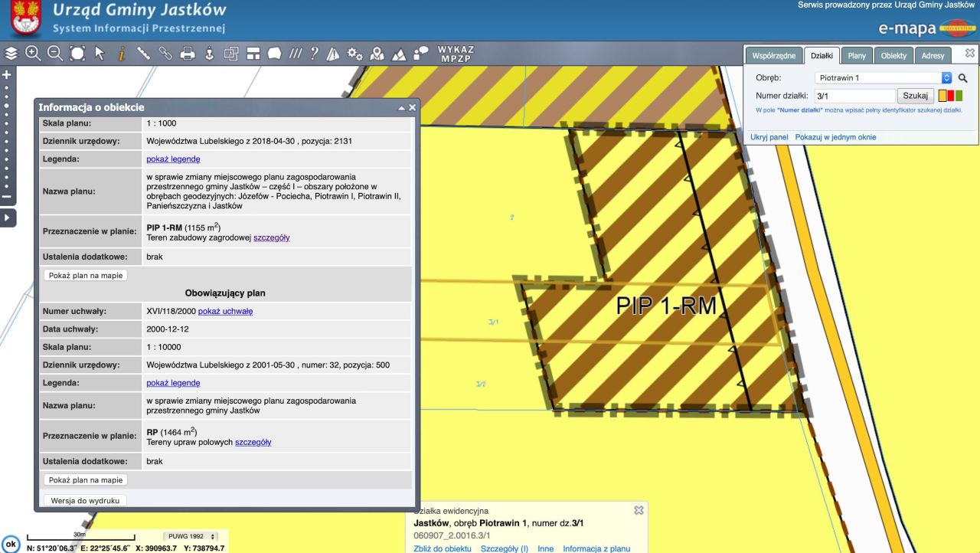Click the zoom in magnifier tool
The width and height of the screenshot is (980, 553).
pos(33,54)
